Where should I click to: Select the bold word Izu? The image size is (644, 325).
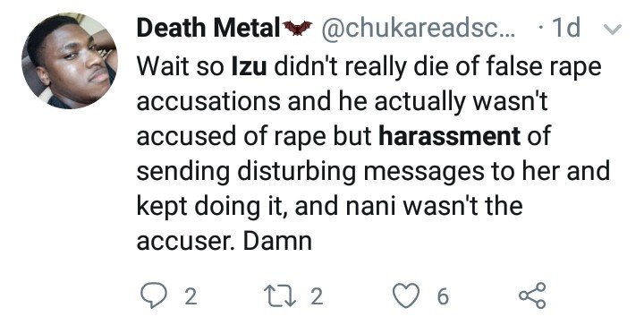[x=250, y=65]
